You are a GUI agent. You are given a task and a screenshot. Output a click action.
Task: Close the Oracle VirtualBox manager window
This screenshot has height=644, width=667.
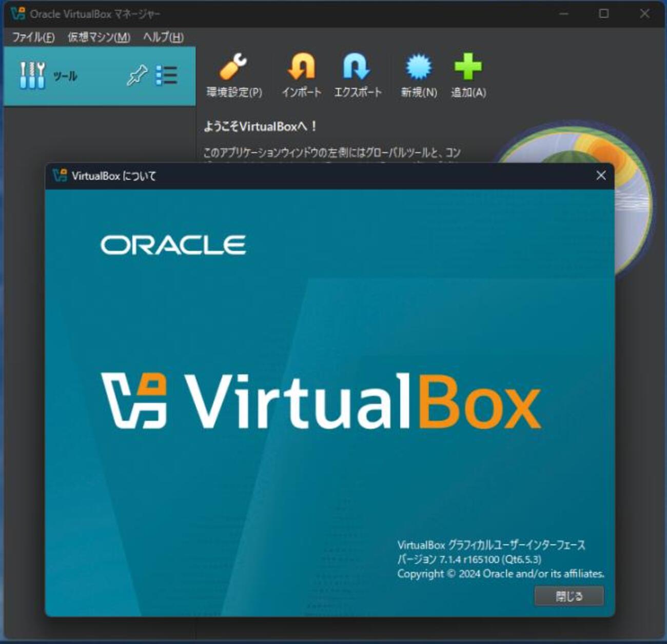[x=645, y=14]
